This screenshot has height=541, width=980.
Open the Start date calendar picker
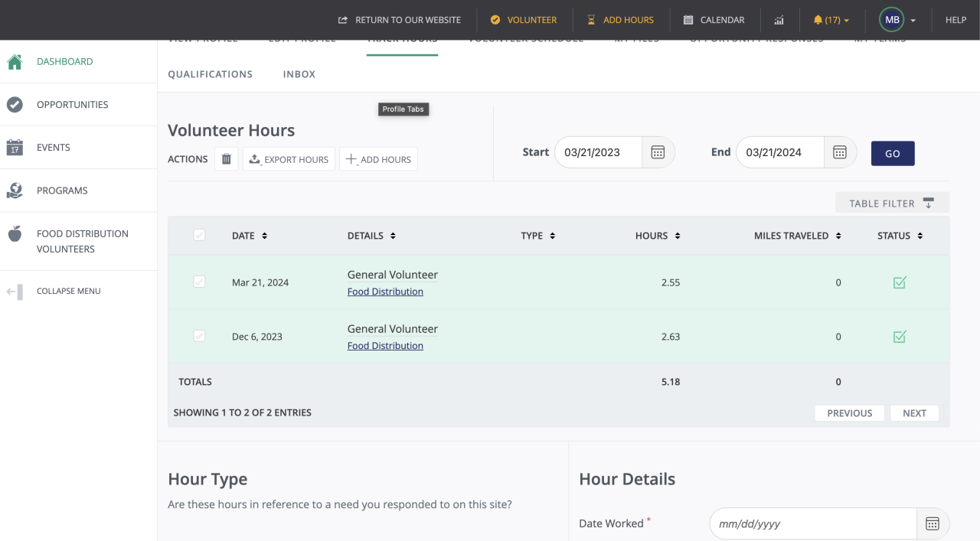pos(658,152)
